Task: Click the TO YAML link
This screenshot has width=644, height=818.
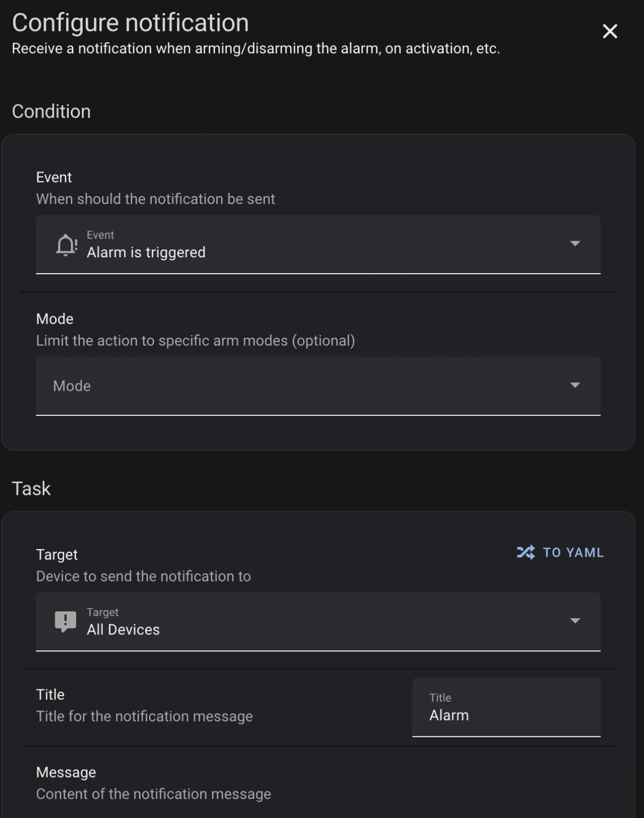Action: (572, 553)
